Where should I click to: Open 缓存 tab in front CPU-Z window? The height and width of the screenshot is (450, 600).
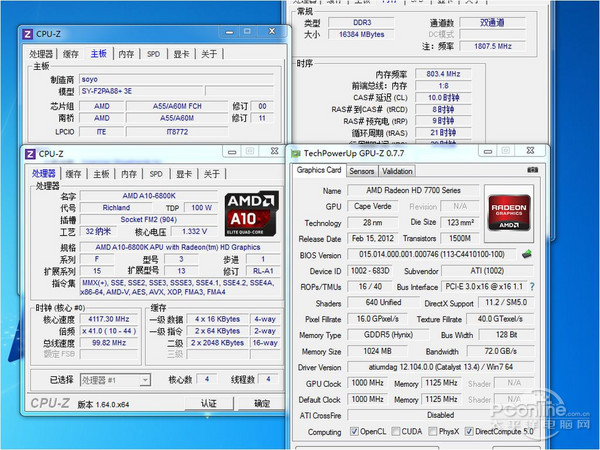pos(73,174)
